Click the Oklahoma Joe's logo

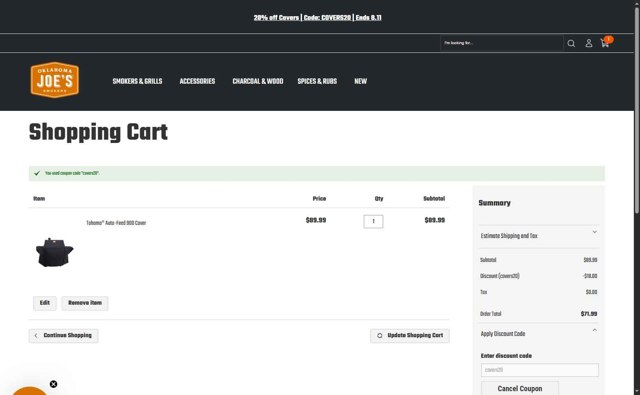tap(55, 80)
